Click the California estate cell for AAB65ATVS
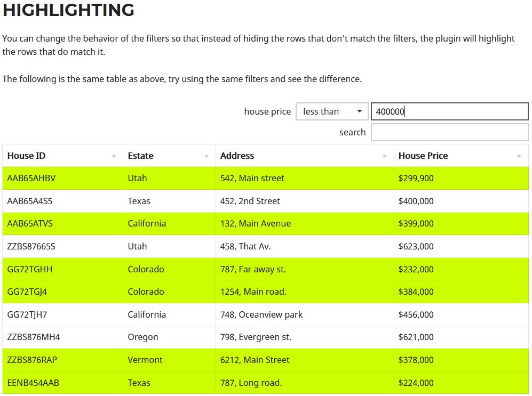The width and height of the screenshot is (532, 396). 147,223
